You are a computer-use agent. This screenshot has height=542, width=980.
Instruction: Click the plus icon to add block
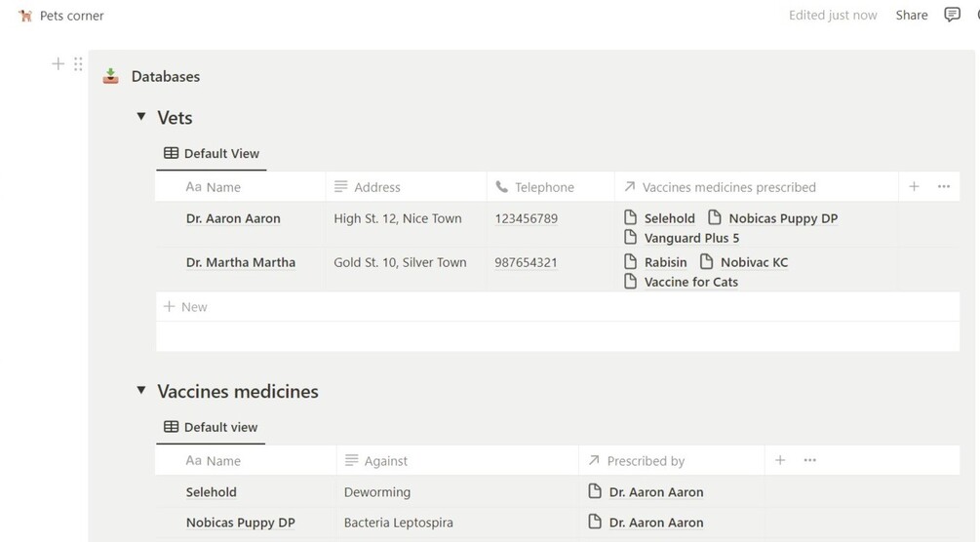58,64
